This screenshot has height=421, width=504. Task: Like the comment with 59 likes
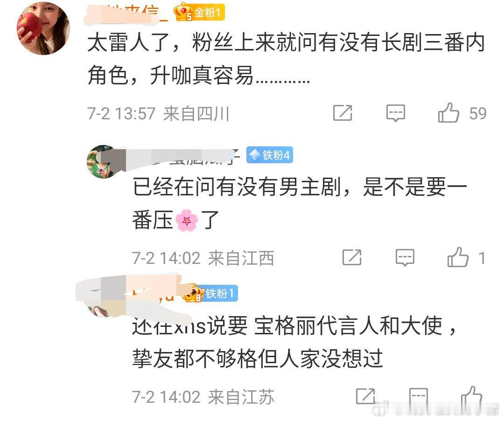pos(448,113)
